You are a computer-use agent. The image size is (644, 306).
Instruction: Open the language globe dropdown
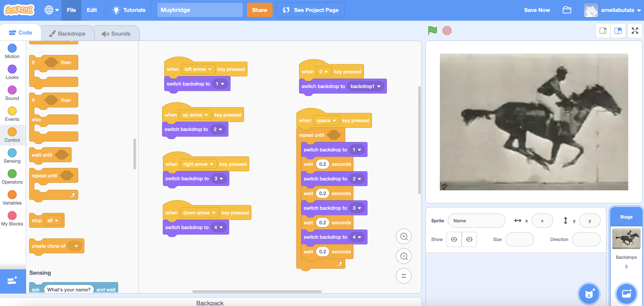click(51, 10)
